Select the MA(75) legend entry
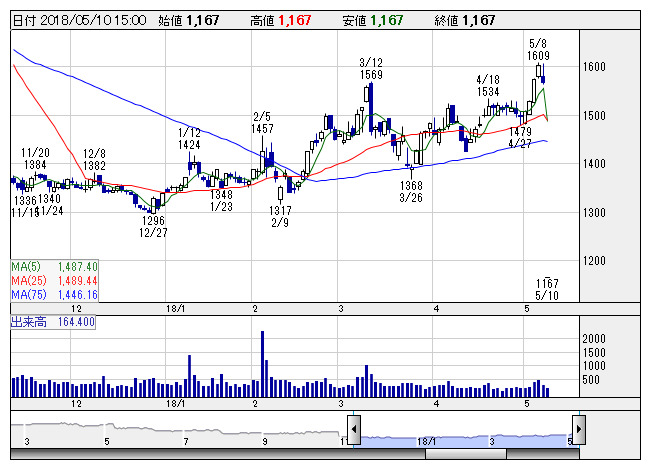This screenshot has height=469, width=652. [x=54, y=295]
